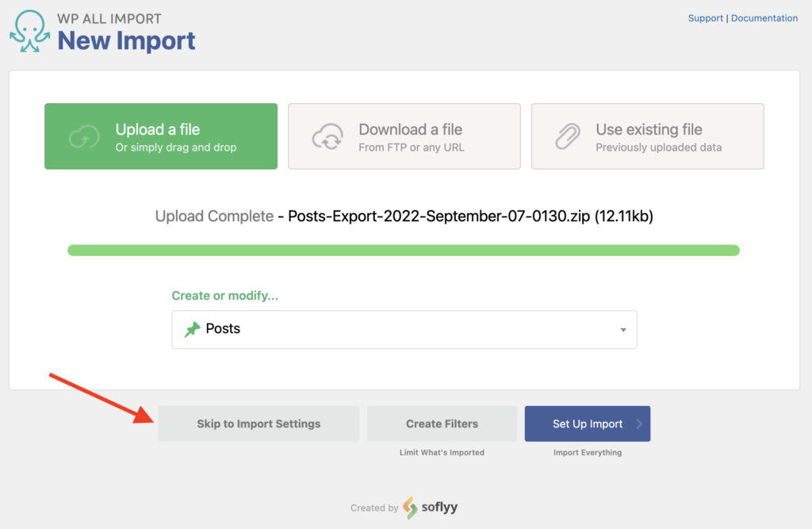Image resolution: width=812 pixels, height=529 pixels.
Task: Click the green upload progress bar
Action: pos(404,250)
